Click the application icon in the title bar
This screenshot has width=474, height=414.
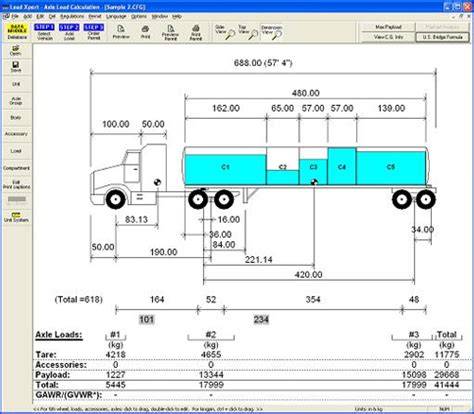coord(5,7)
